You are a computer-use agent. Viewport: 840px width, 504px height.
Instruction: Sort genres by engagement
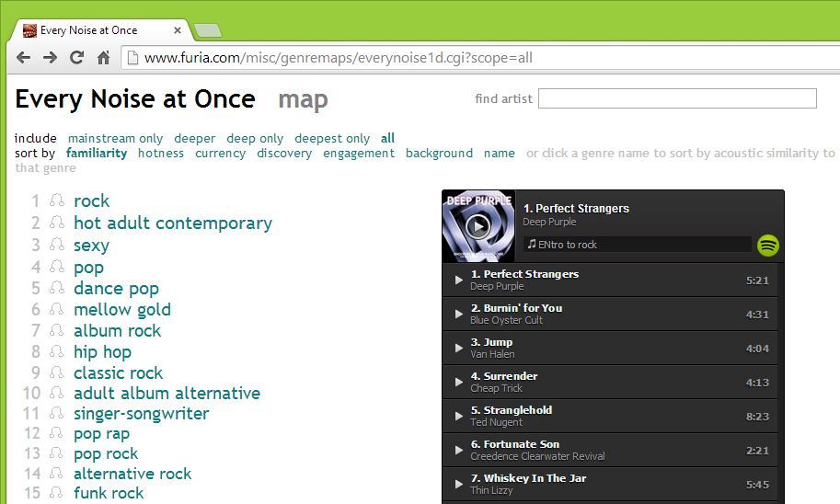[x=359, y=154]
